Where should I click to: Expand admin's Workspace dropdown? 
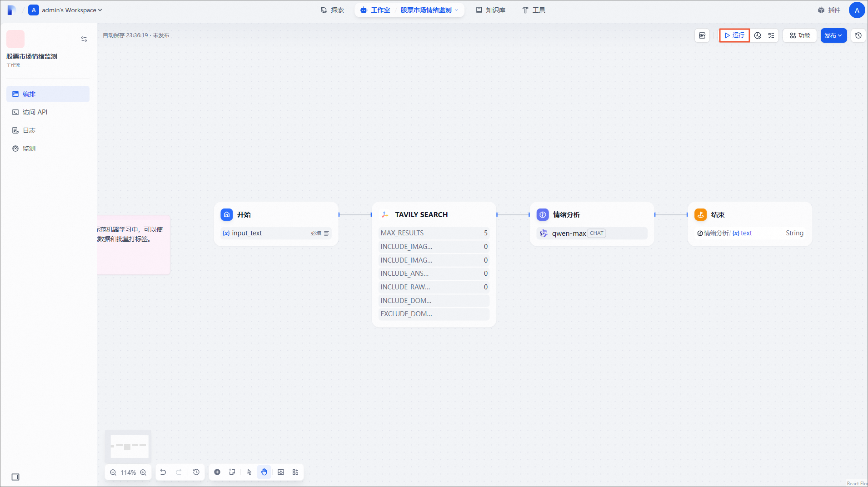click(72, 10)
